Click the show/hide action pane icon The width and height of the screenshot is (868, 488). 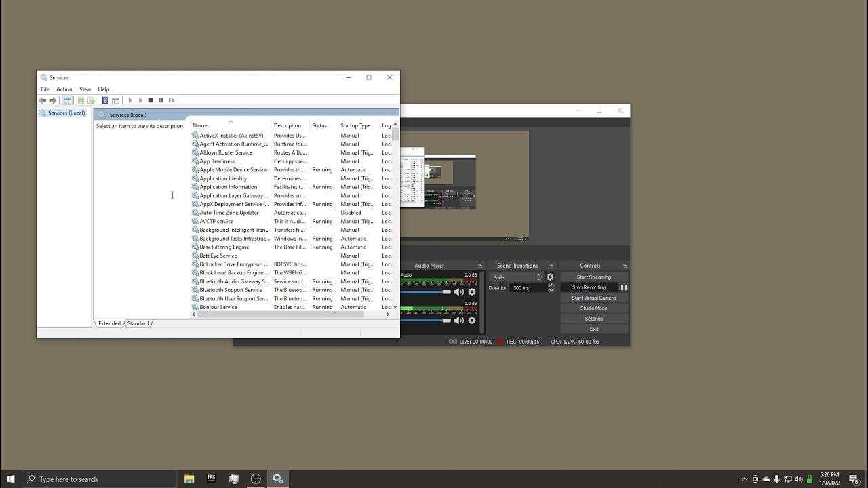tap(115, 100)
